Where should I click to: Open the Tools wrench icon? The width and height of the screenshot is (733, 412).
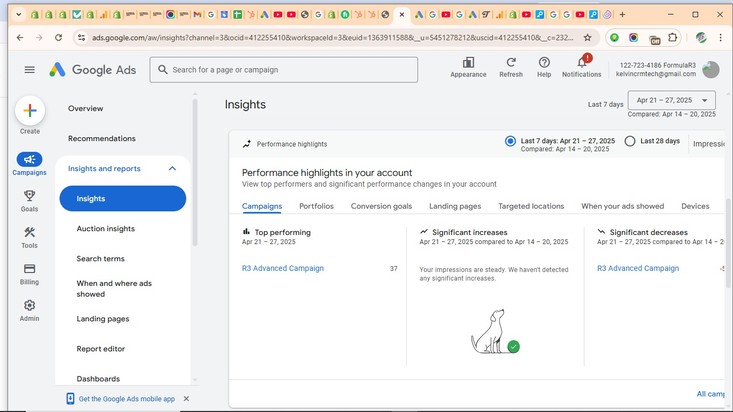[x=29, y=233]
